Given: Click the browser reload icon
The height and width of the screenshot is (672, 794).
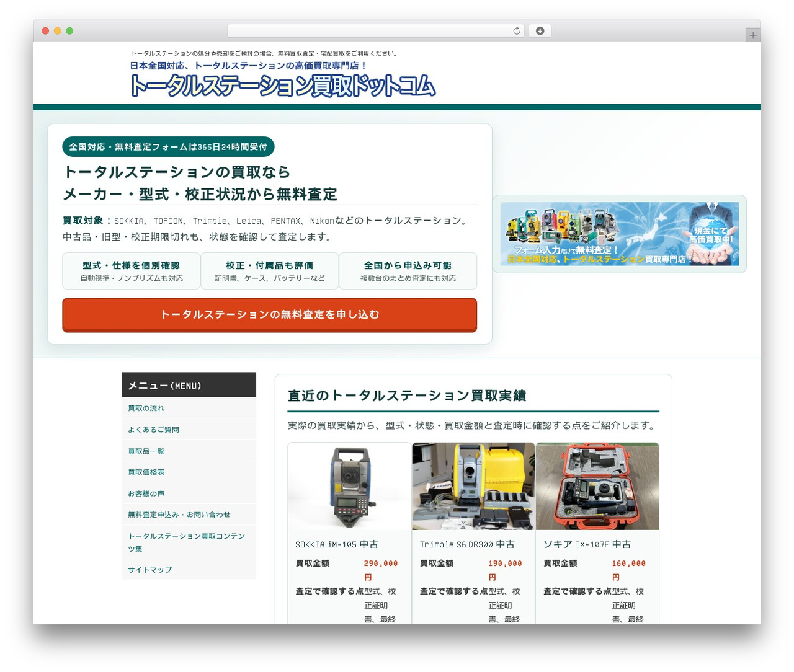Looking at the screenshot, I should coord(516,31).
